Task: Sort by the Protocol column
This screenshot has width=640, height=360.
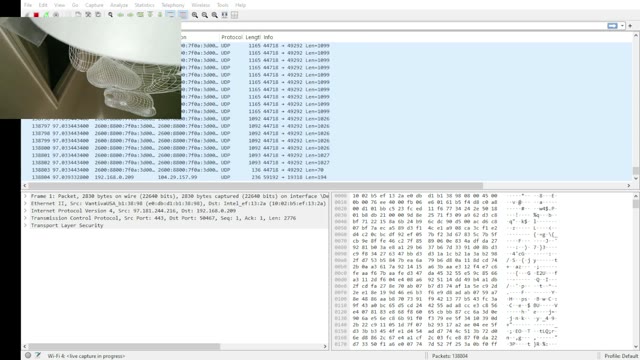Action: pyautogui.click(x=231, y=37)
